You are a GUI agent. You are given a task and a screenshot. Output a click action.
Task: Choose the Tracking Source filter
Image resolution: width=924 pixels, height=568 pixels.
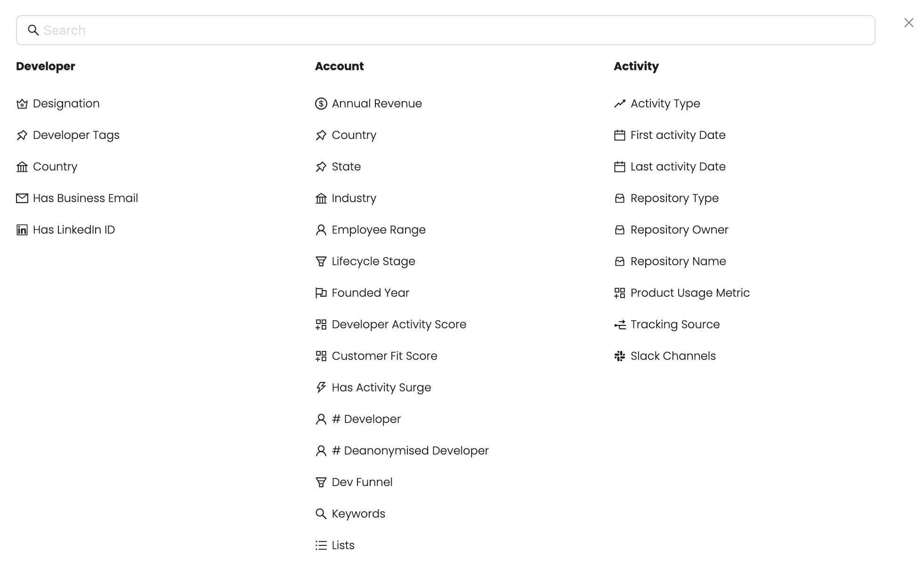pyautogui.click(x=675, y=325)
